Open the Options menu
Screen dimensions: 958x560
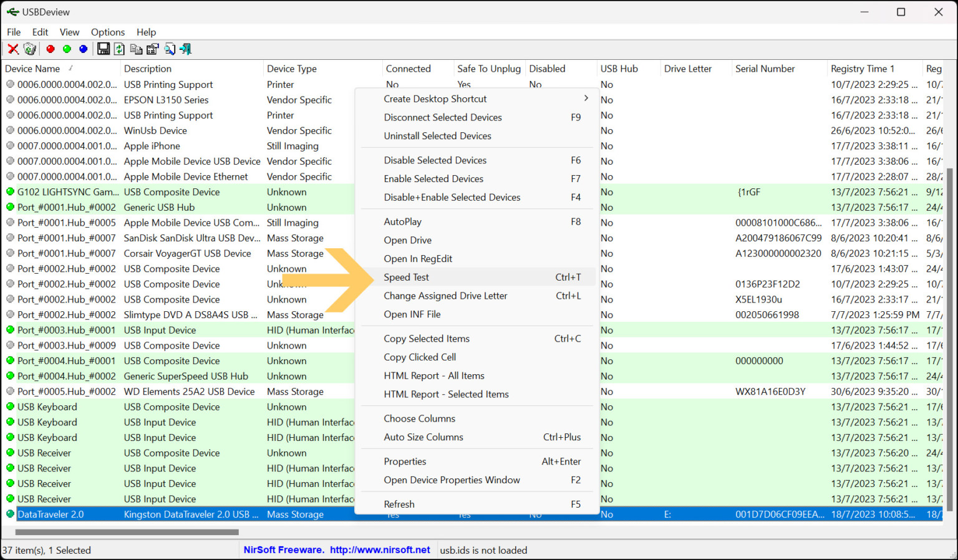107,32
